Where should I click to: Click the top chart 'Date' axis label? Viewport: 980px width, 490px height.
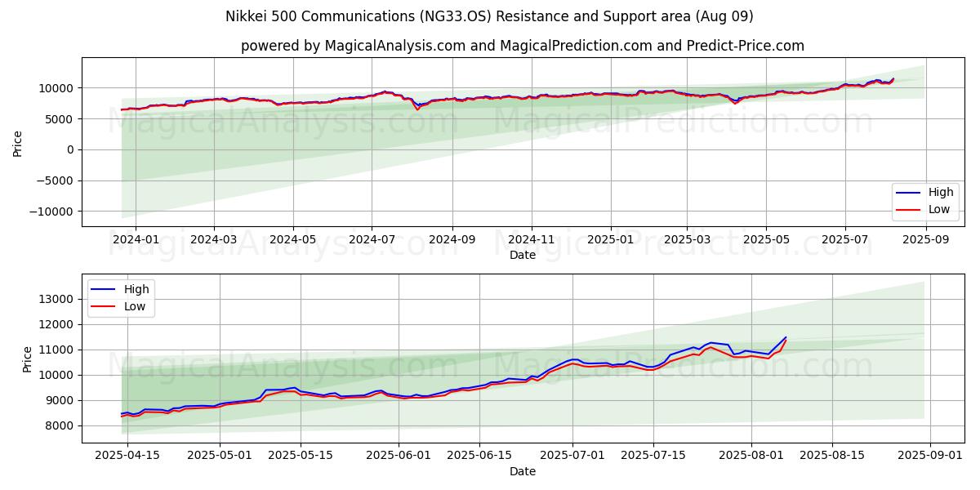(x=523, y=255)
